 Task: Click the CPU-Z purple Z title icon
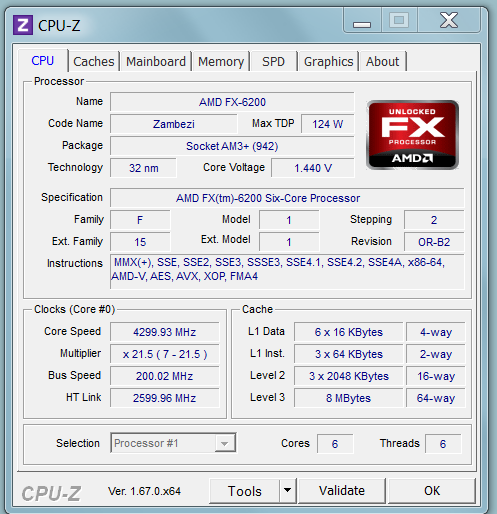coord(23,25)
